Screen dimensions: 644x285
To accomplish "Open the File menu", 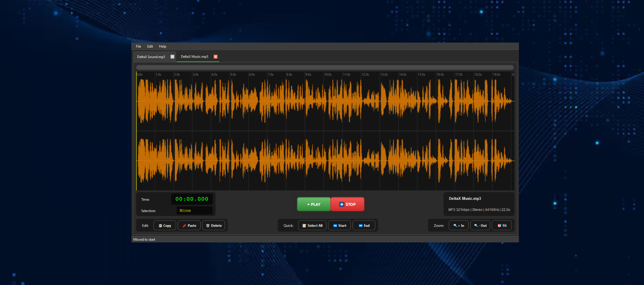I will coord(138,47).
